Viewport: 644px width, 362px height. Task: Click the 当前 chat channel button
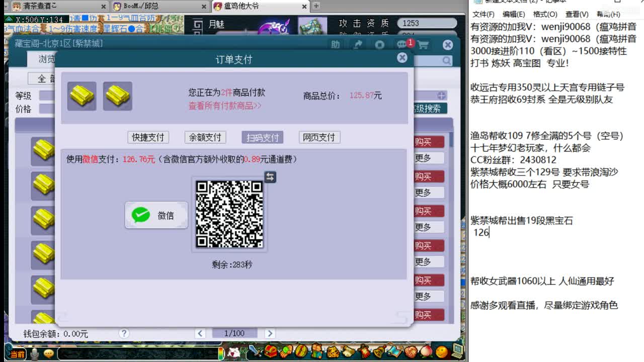(17, 354)
